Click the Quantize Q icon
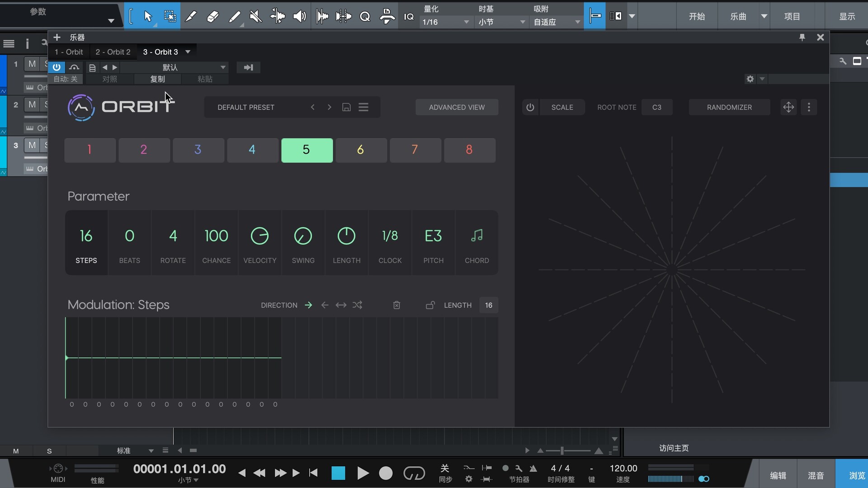Screen dimensions: 868x488 tap(365, 17)
